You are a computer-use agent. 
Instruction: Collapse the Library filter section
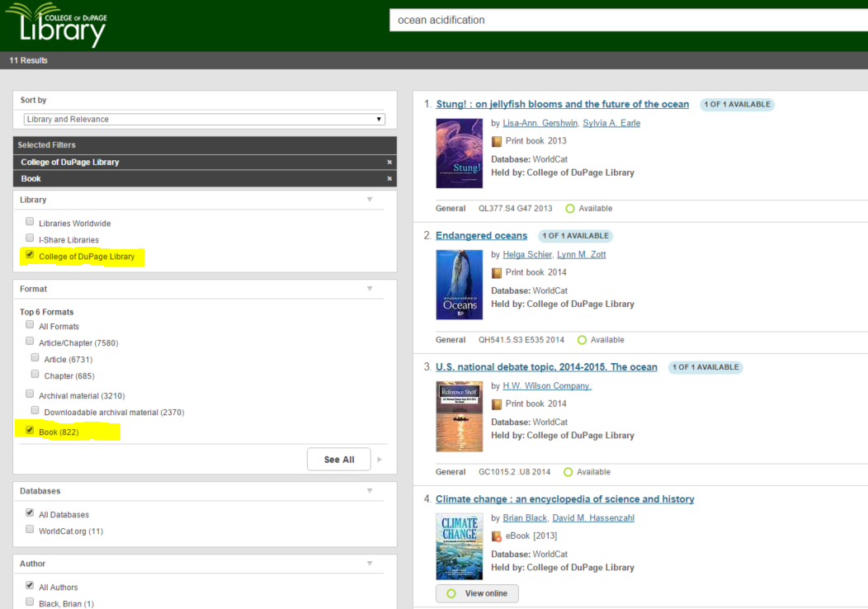click(370, 200)
